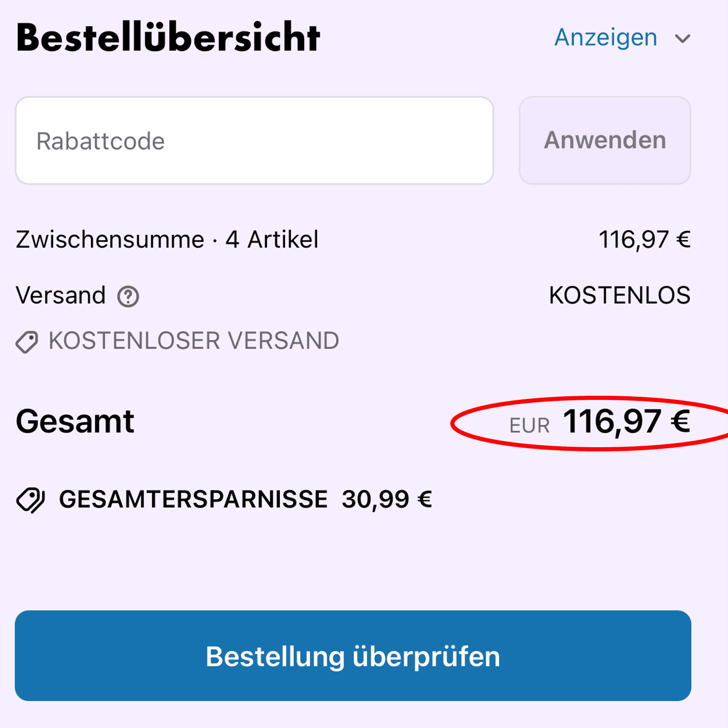Viewport: 728px width, 728px height.
Task: Click the circled total 116,97 €
Action: click(x=626, y=421)
